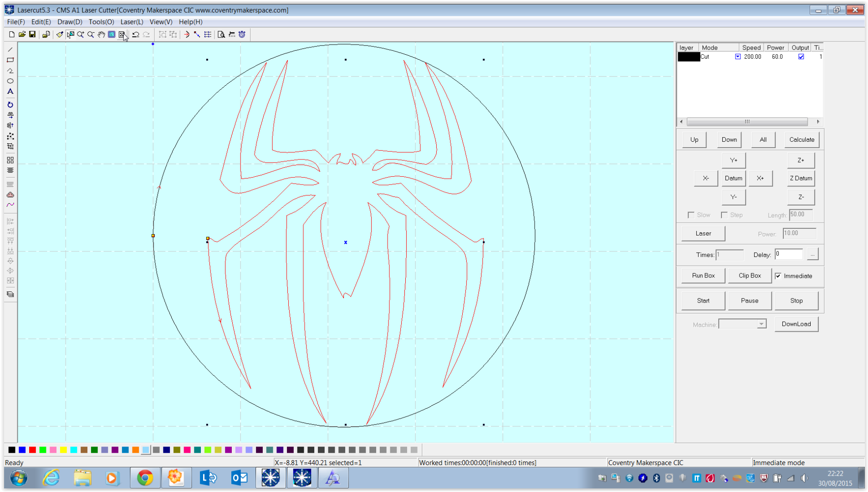Open the View menu
This screenshot has height=492, width=868.
(x=161, y=22)
